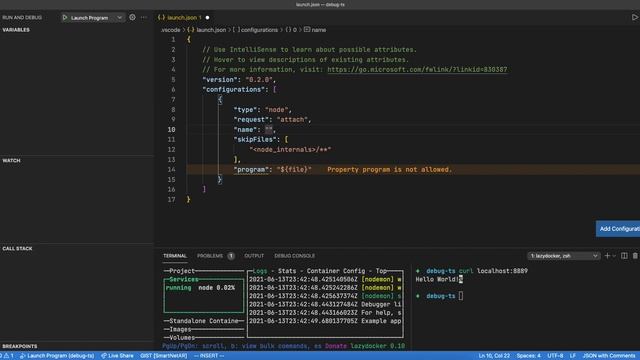Click the unsaved dot on launch.json tab

tap(207, 18)
